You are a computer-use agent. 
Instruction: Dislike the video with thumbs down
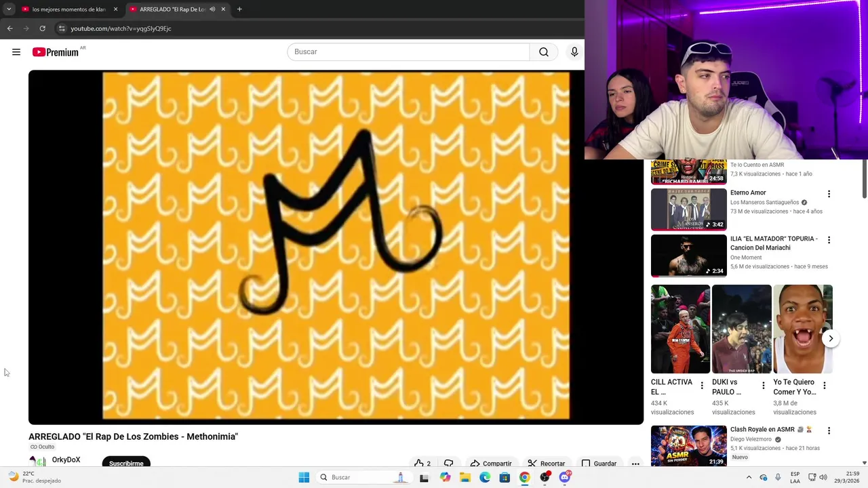click(x=448, y=463)
